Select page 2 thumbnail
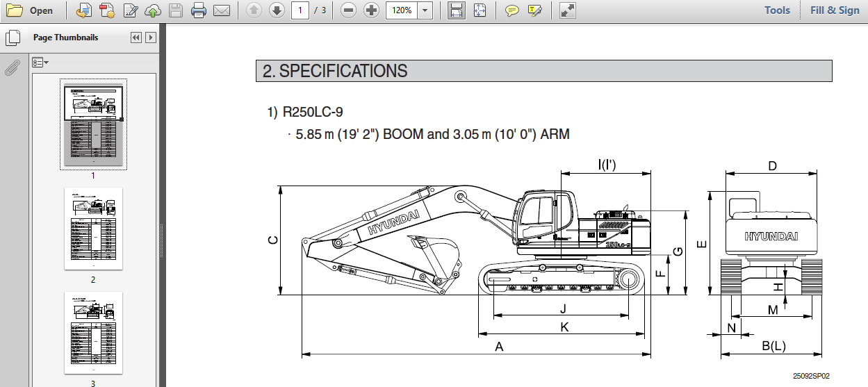Image resolution: width=868 pixels, height=387 pixels. point(93,229)
